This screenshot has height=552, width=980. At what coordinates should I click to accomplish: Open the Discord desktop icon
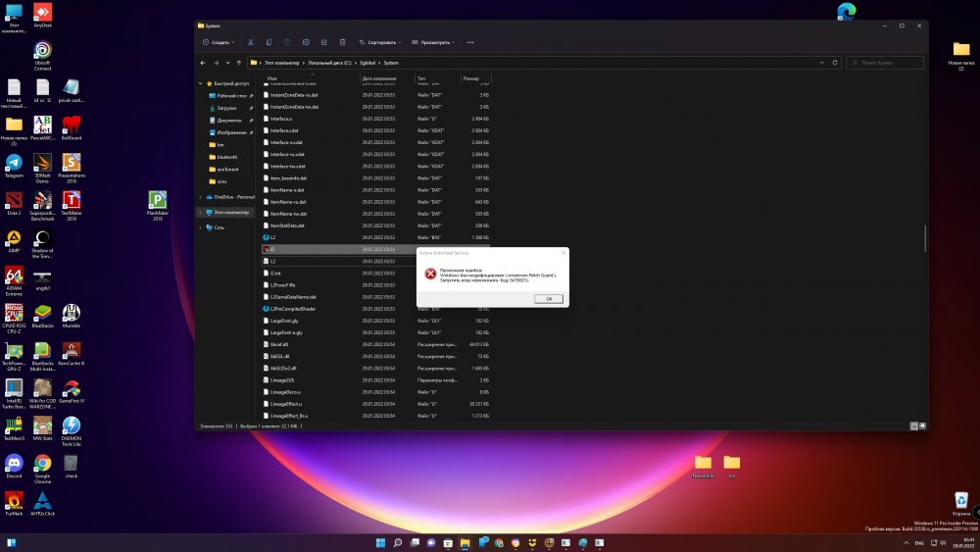[x=14, y=463]
